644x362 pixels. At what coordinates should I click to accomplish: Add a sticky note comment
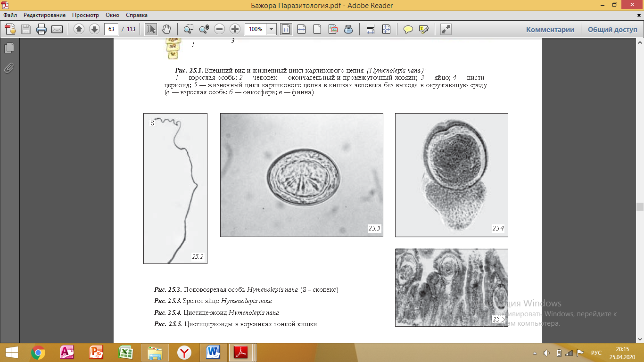[408, 29]
